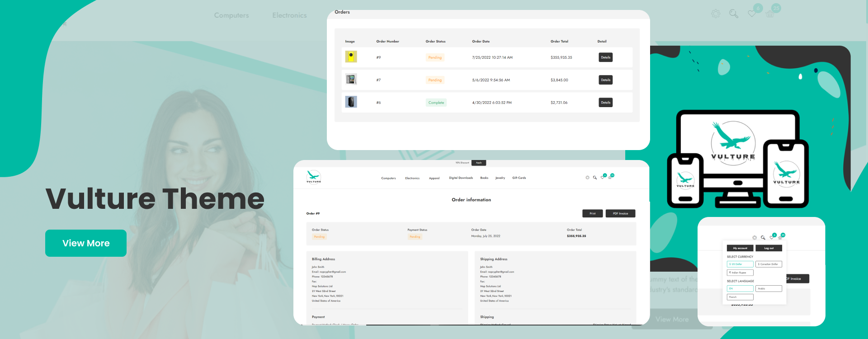868x339 pixels.
Task: Click the Pending status badge of order #9
Action: (435, 57)
